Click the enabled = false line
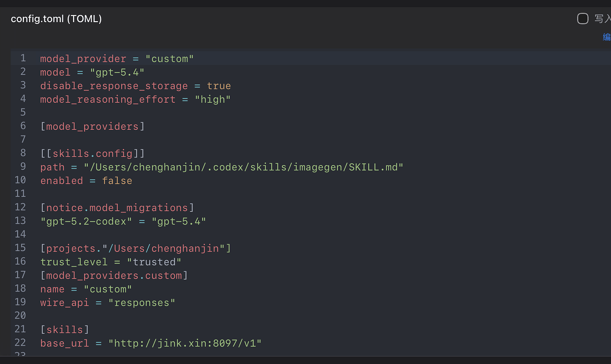611x364 pixels. click(x=86, y=181)
